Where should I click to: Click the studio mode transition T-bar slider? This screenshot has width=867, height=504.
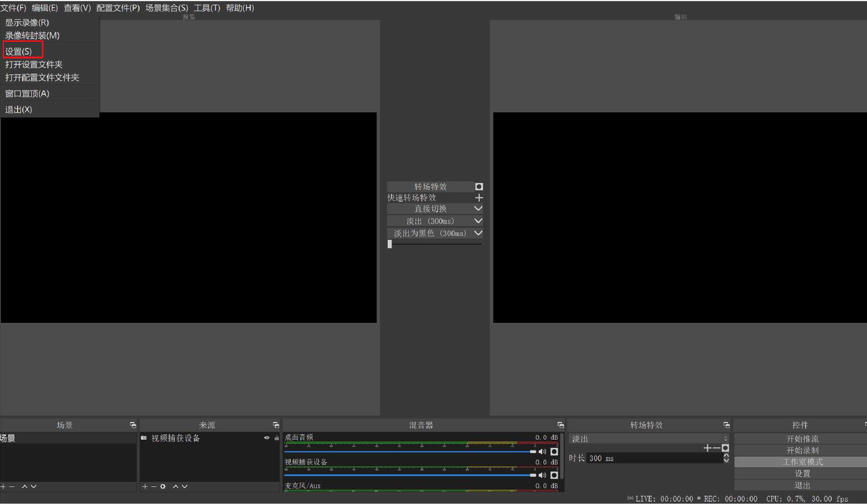(435, 244)
